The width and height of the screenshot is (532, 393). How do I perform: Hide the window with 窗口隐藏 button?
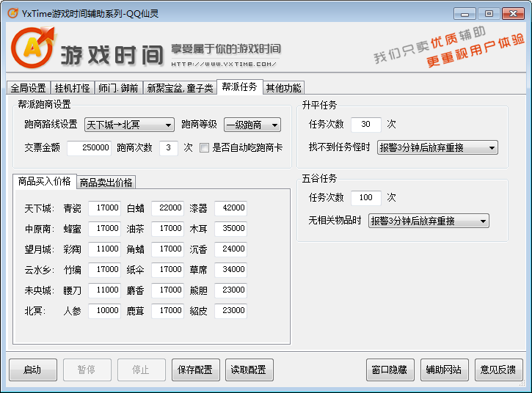[x=390, y=370]
